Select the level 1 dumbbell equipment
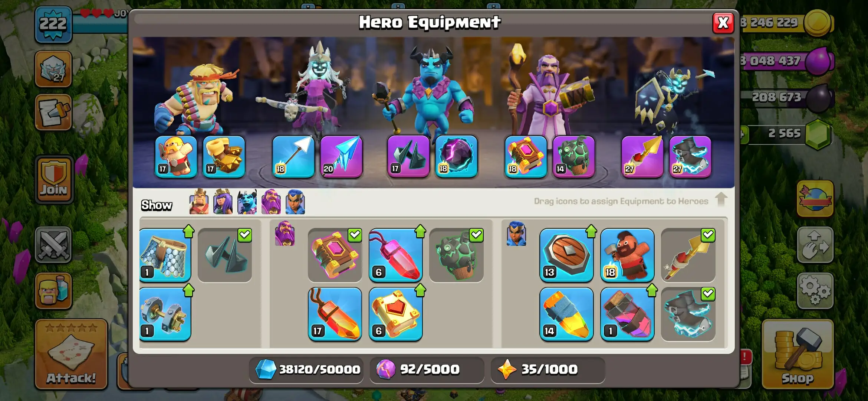 coord(165,314)
